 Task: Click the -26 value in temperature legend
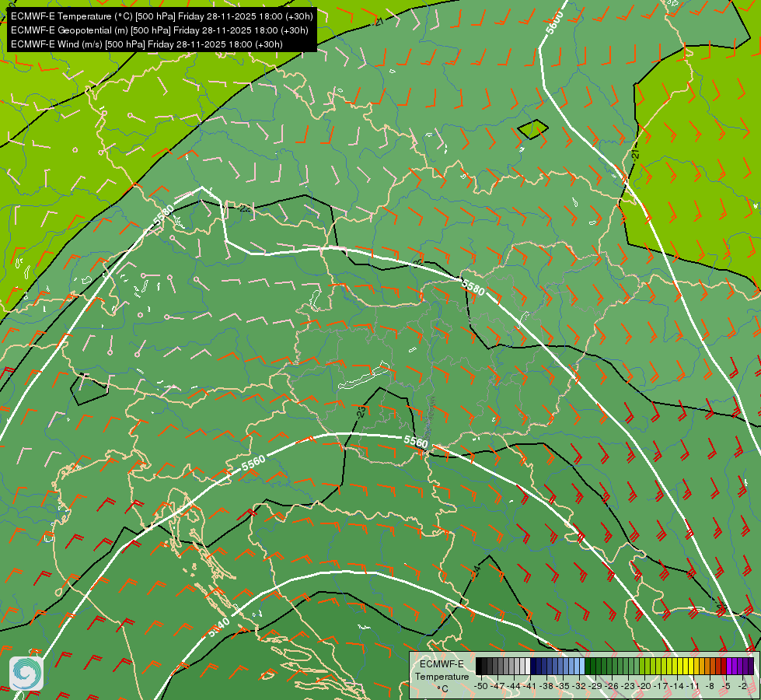(x=612, y=686)
